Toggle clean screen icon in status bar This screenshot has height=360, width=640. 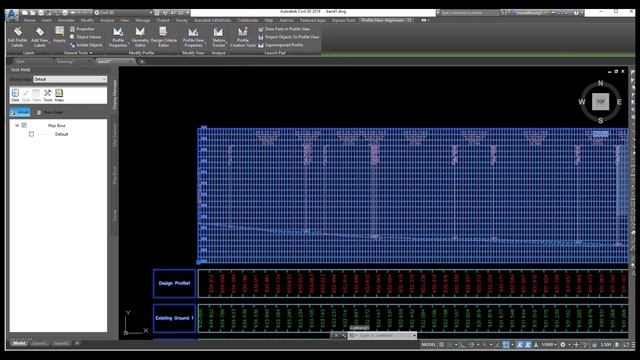(627, 345)
